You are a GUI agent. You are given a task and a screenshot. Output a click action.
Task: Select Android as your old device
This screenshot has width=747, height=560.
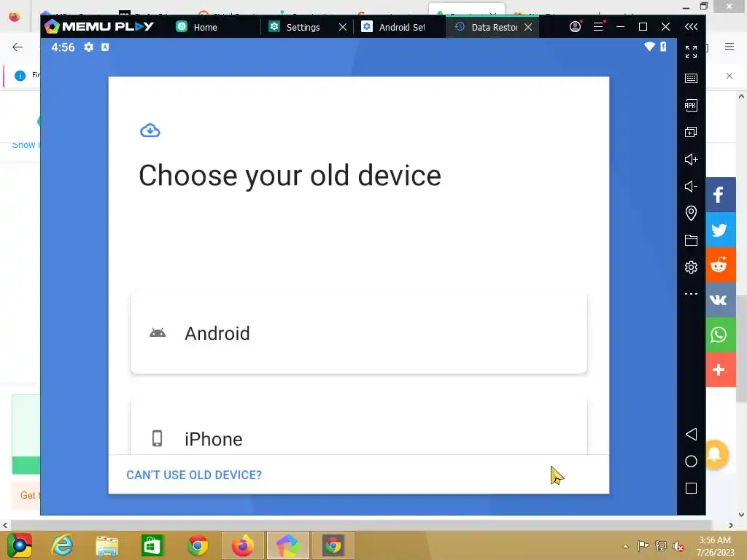pyautogui.click(x=359, y=333)
